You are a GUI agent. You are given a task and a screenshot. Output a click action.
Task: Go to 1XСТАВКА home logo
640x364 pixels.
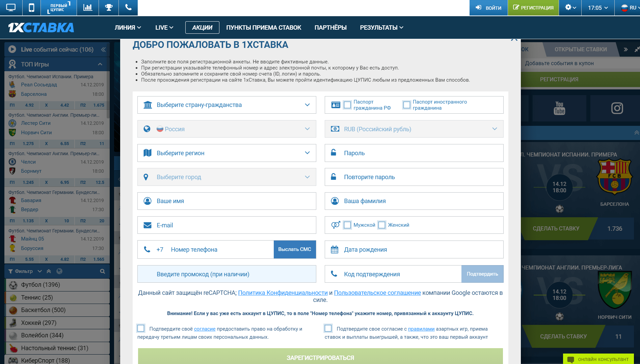[x=41, y=27]
